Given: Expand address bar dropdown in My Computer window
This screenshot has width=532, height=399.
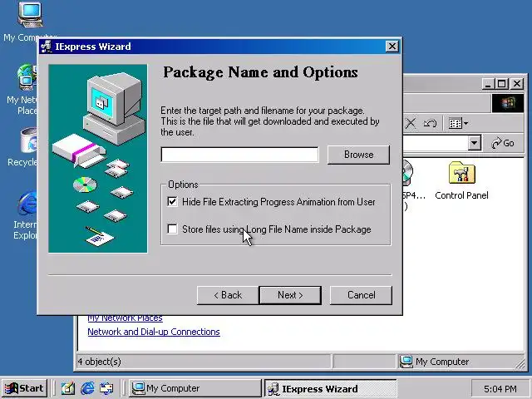Looking at the screenshot, I should tap(475, 143).
